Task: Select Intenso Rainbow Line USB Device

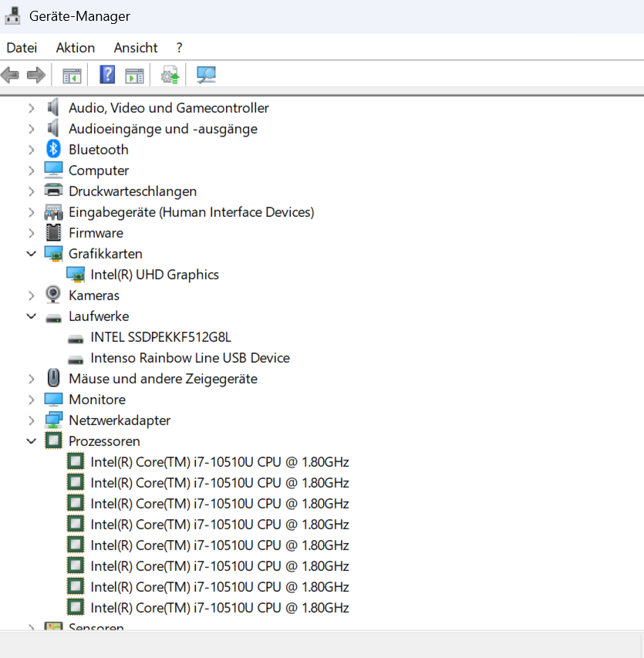Action: [x=190, y=358]
